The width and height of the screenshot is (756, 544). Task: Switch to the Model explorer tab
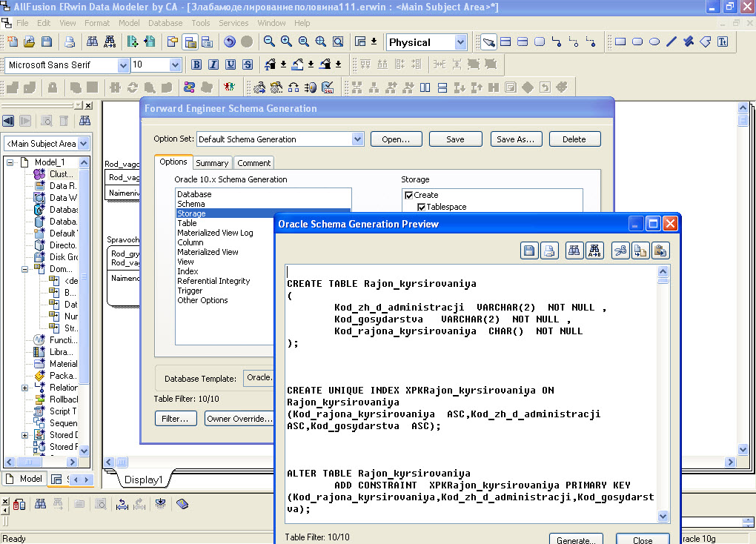[x=24, y=479]
